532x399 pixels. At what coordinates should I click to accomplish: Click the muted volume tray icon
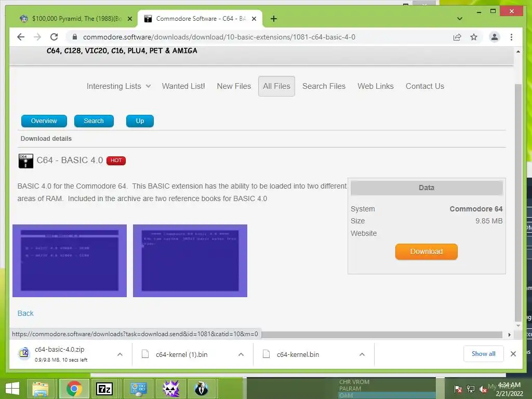[x=483, y=389]
